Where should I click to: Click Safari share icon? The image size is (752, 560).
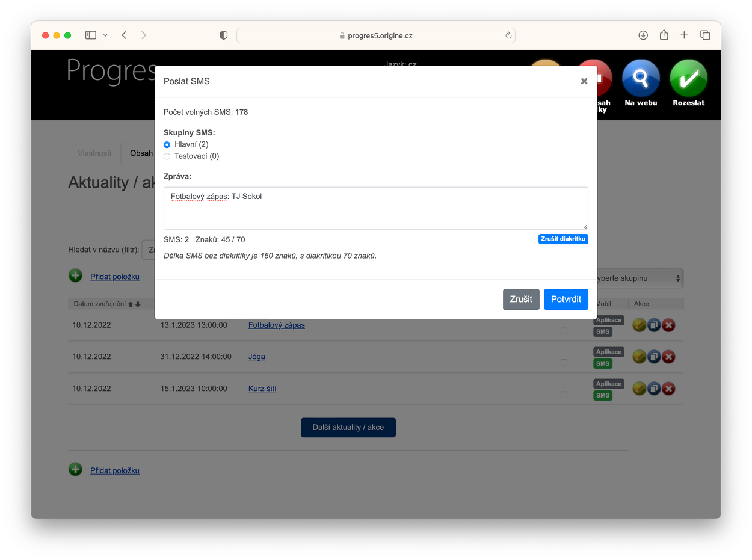point(664,35)
